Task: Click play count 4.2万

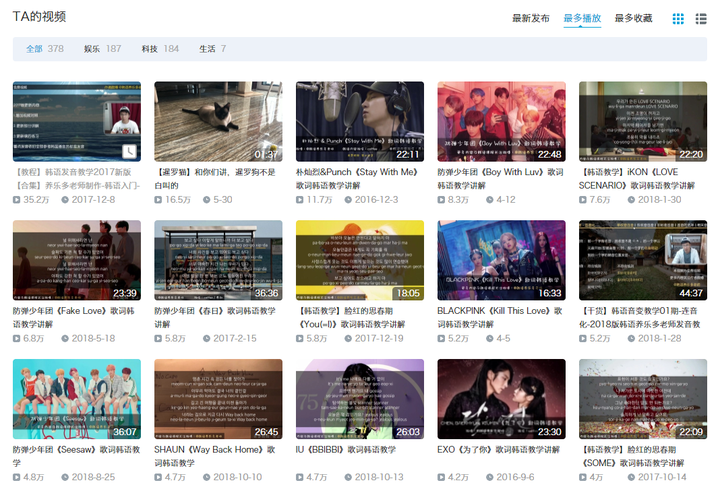Action: pos(453,477)
